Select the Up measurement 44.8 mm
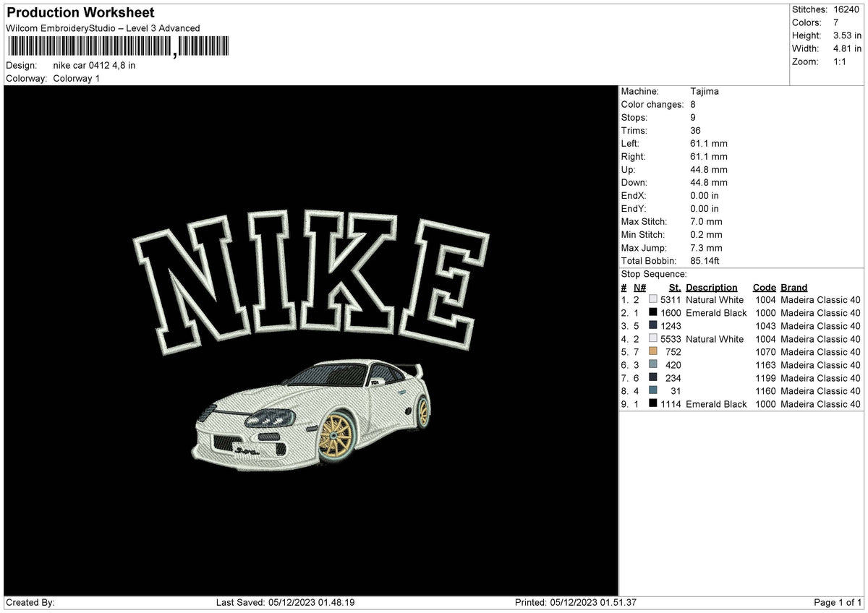 coord(709,170)
